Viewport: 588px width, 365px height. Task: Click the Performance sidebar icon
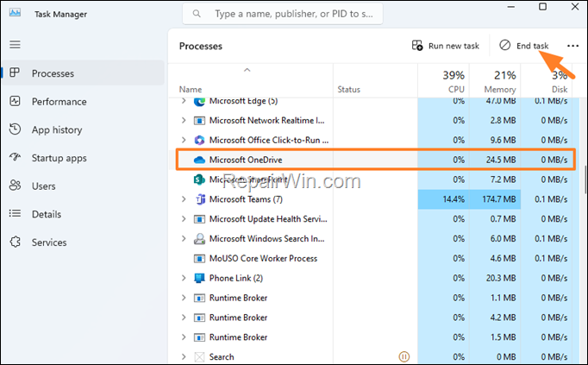tap(15, 101)
